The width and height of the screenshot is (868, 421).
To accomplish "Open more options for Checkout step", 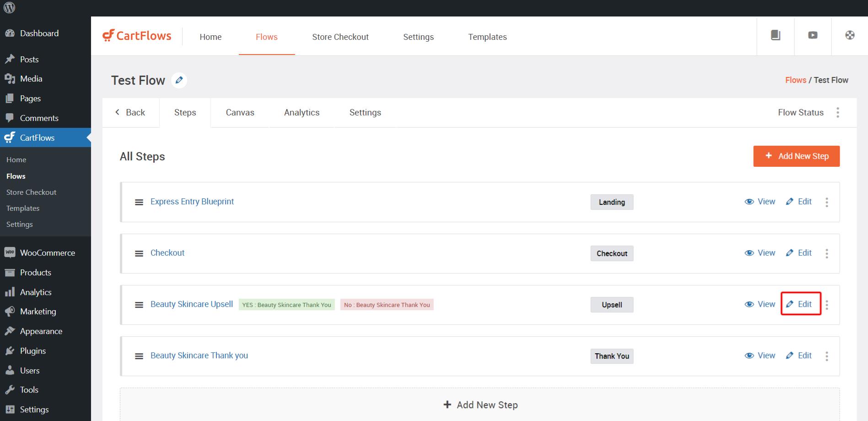I will click(x=827, y=253).
